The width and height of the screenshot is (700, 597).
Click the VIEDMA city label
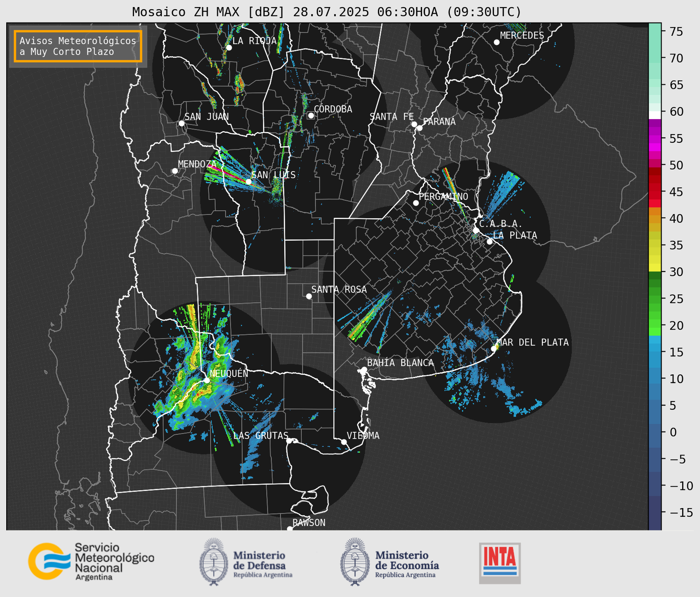pyautogui.click(x=363, y=436)
